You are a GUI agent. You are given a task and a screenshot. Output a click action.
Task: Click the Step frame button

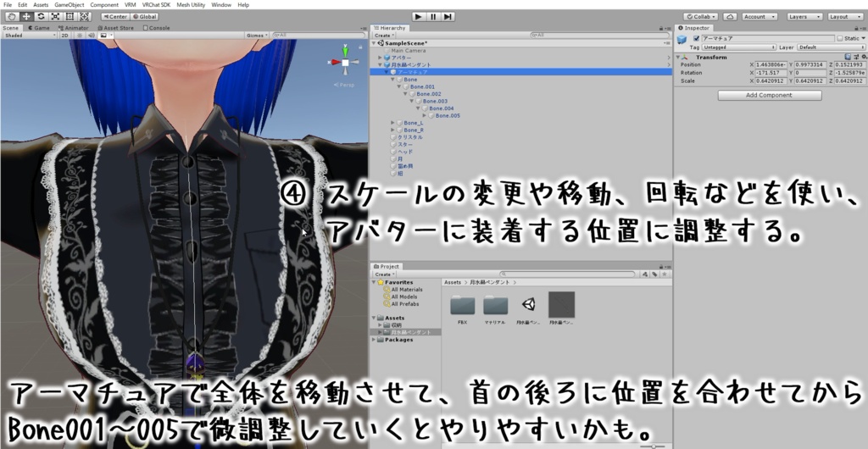448,17
